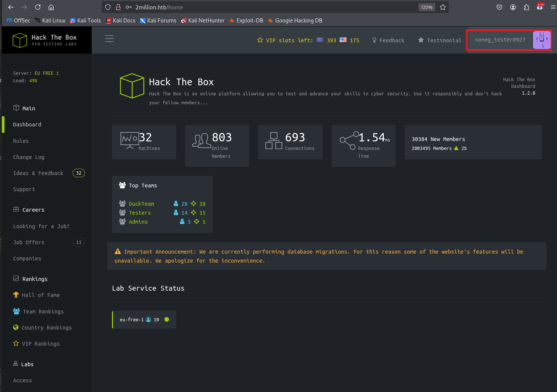The image size is (557, 392).
Task: Click the 120% zoom level indicator
Action: pyautogui.click(x=426, y=7)
